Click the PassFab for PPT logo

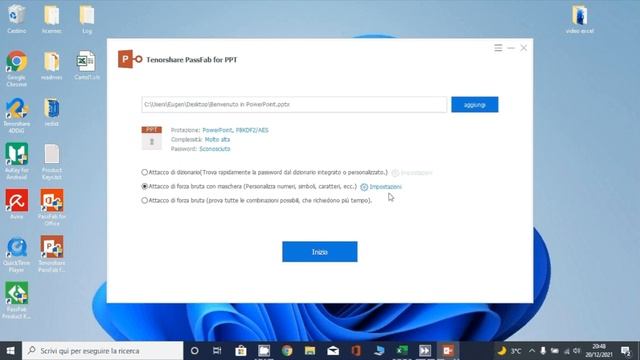click(x=130, y=59)
